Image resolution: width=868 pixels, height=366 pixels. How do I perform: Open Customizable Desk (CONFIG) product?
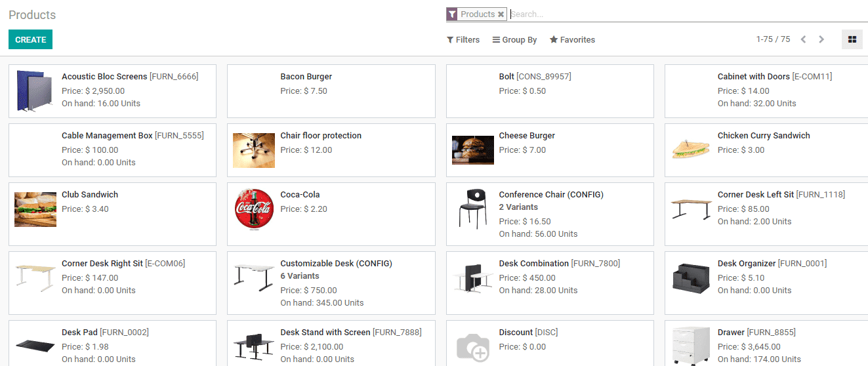click(x=336, y=264)
